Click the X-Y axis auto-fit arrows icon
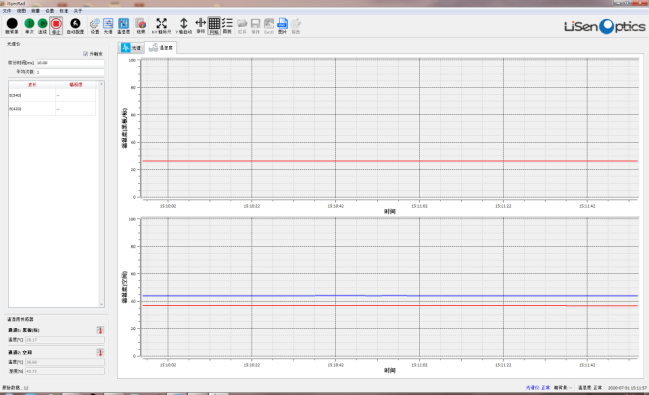This screenshot has height=395, width=649. point(161,26)
